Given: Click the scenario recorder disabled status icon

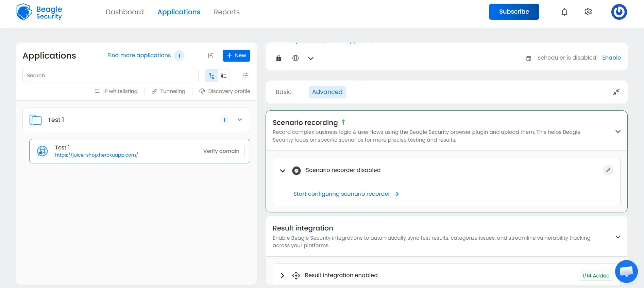Looking at the screenshot, I should 296,171.
